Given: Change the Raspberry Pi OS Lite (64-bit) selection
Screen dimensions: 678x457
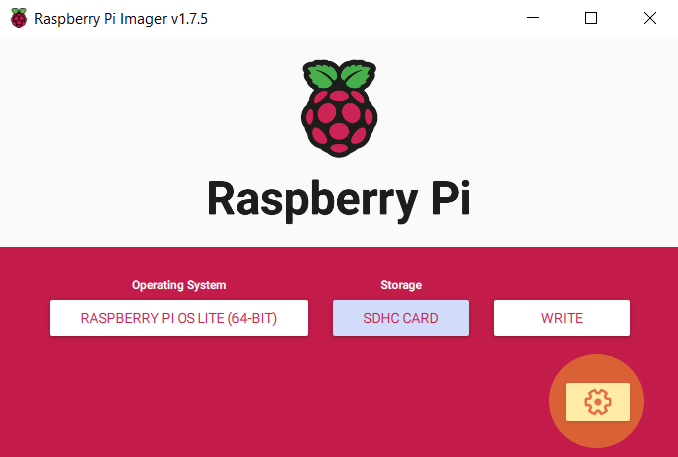Looking at the screenshot, I should [179, 318].
